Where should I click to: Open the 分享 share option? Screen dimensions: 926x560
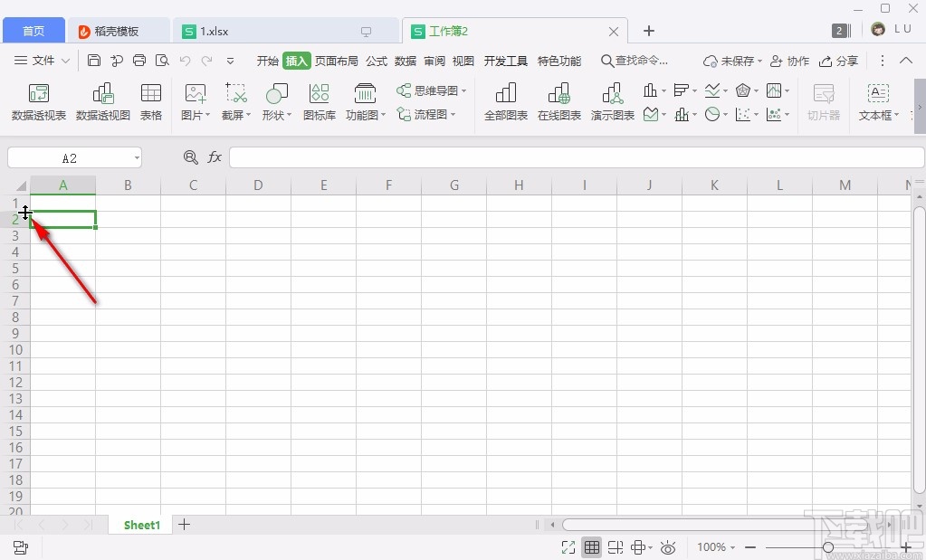839,62
